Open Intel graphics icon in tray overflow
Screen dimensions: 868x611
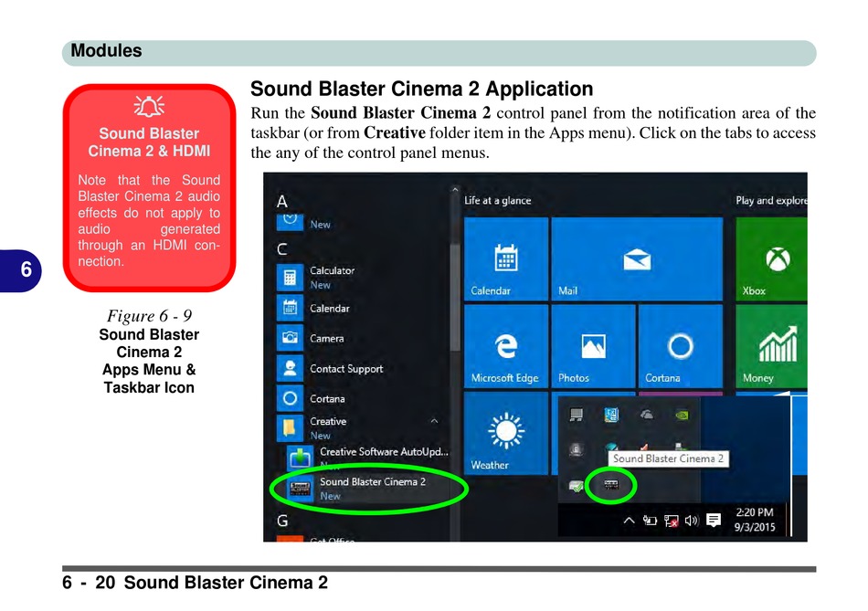(x=611, y=415)
